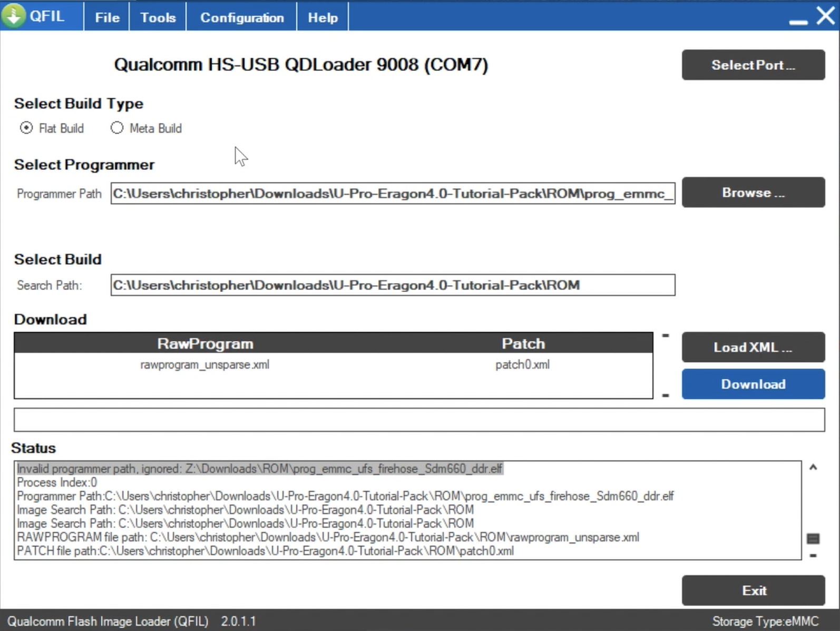The image size is (840, 631).
Task: Click the 'RAWPROGRAM file path' status line
Action: coord(328,537)
